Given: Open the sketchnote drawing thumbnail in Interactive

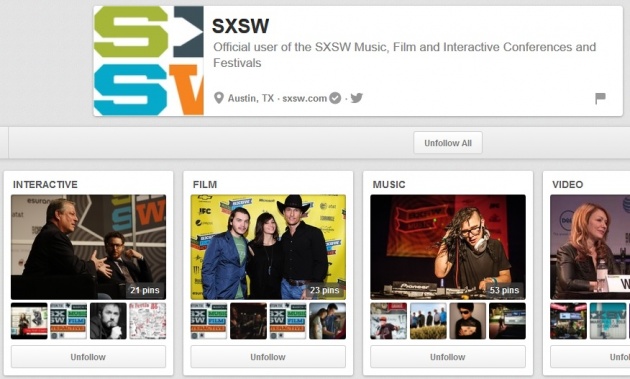Looking at the screenshot, I should coord(147,321).
